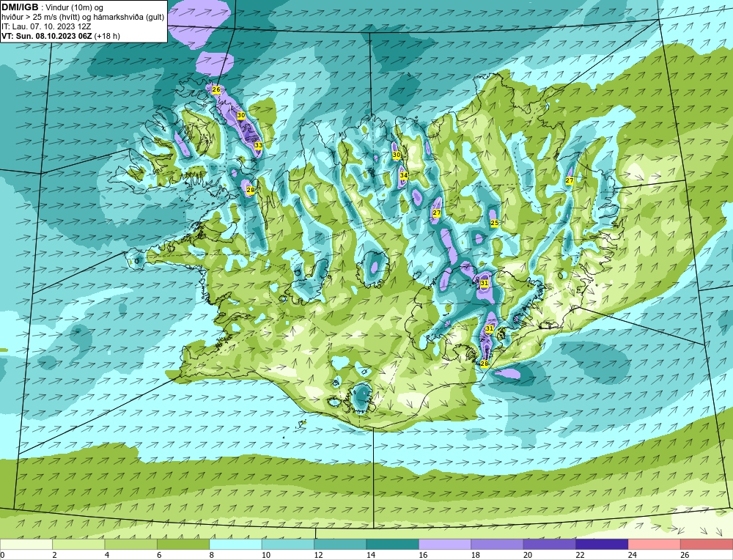Click the 14–16 m/s dark teal legend swatch

coord(393,544)
